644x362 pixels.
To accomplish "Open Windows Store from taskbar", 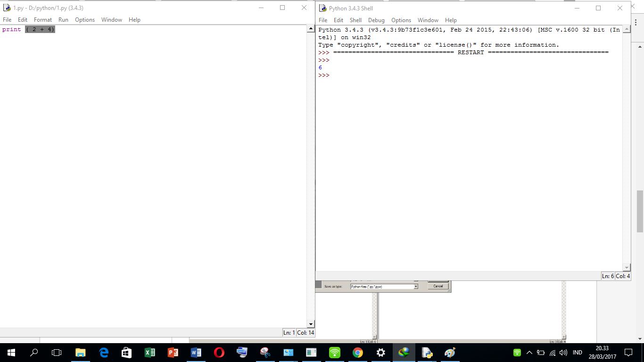I will [127, 353].
